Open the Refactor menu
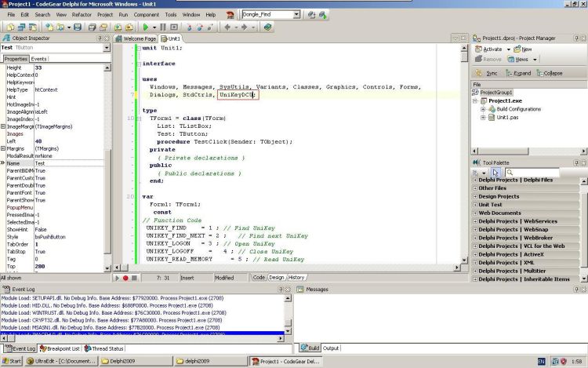 pos(82,15)
